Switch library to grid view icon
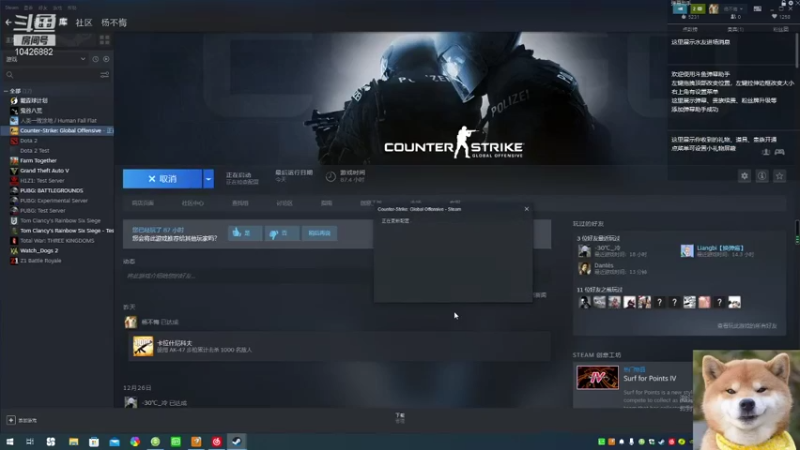 [x=105, y=40]
